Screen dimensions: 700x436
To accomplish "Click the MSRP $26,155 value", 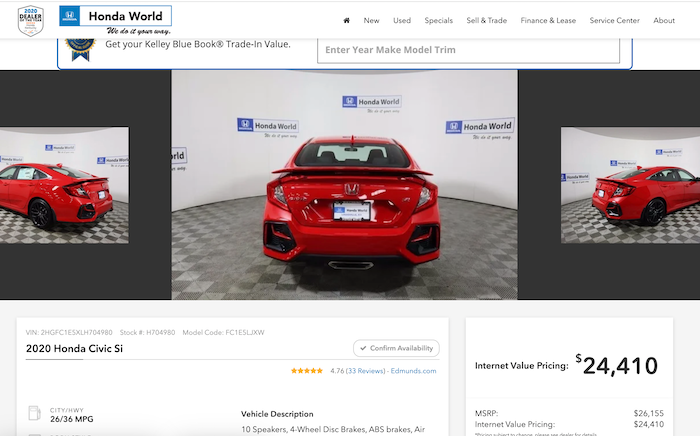I will pyautogui.click(x=649, y=413).
